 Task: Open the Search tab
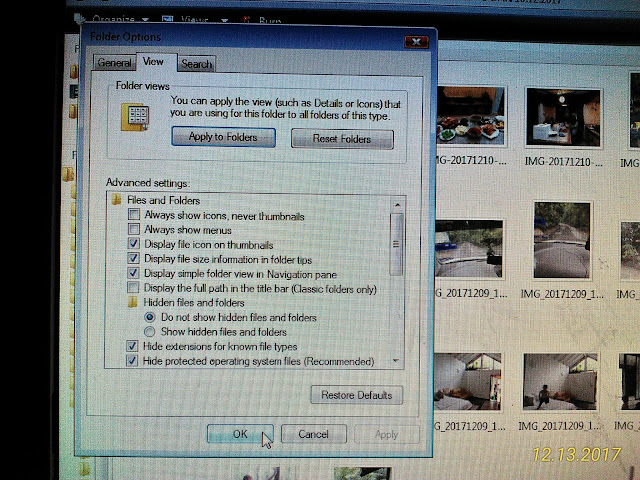pyautogui.click(x=196, y=64)
